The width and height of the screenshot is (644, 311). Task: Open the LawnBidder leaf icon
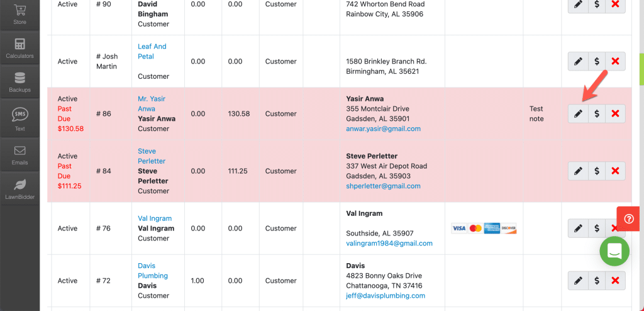(x=19, y=188)
